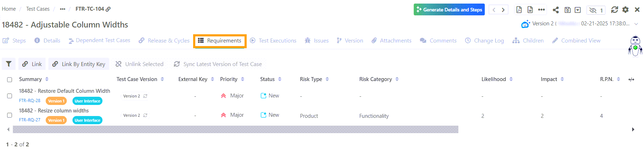644x156 pixels.
Task: Open settings gear icon
Action: 625,10
